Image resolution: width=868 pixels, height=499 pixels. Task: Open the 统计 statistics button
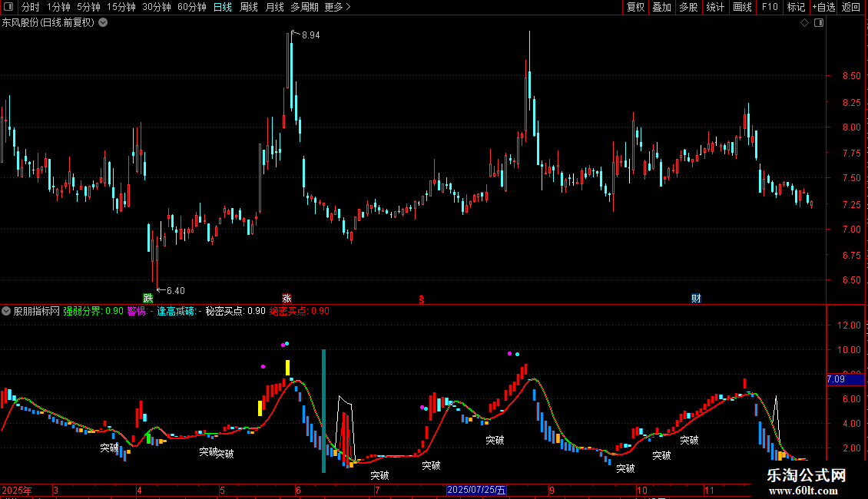click(x=715, y=7)
